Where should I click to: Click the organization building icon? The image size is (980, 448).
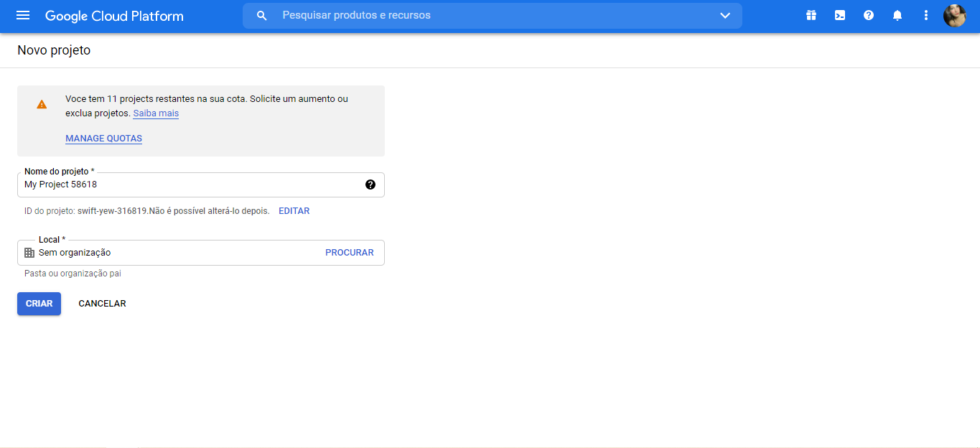point(29,253)
